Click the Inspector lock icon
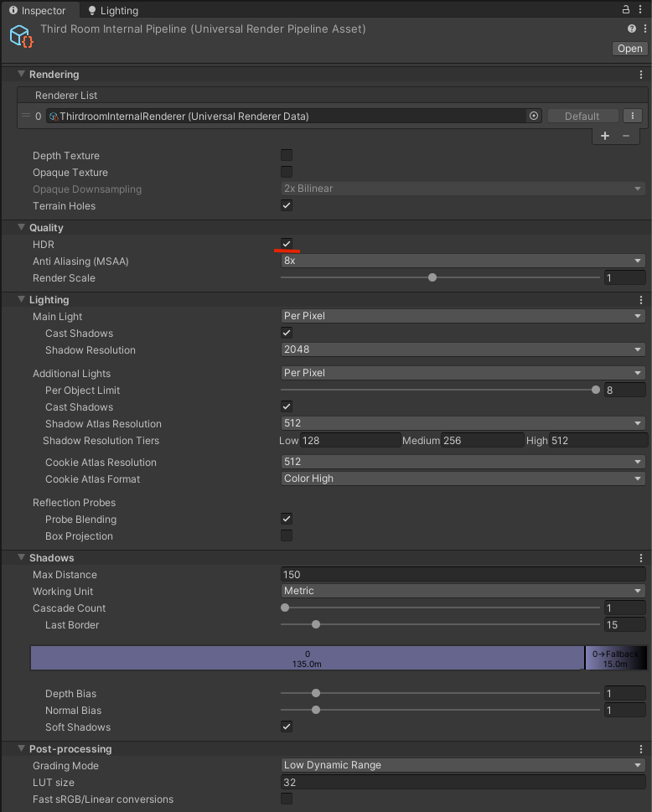Screen dimensions: 652x812 click(626, 9)
